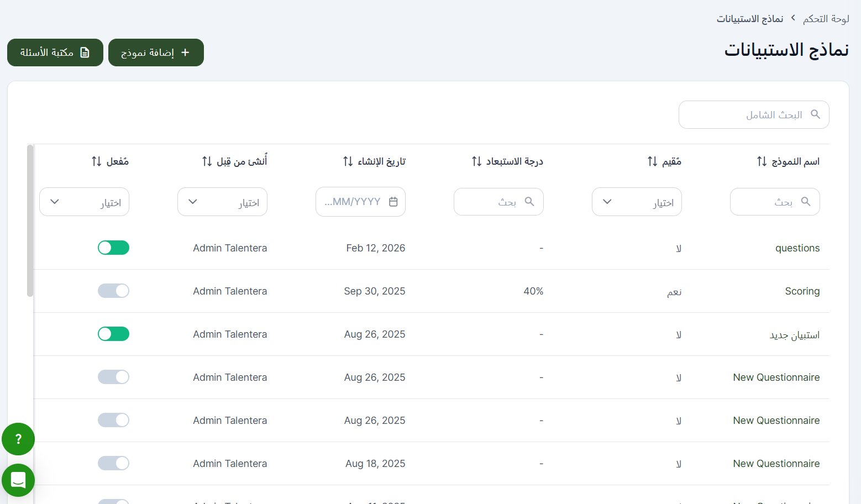This screenshot has width=861, height=504.
Task: Enable the toggle for Scoring row
Action: tap(113, 291)
